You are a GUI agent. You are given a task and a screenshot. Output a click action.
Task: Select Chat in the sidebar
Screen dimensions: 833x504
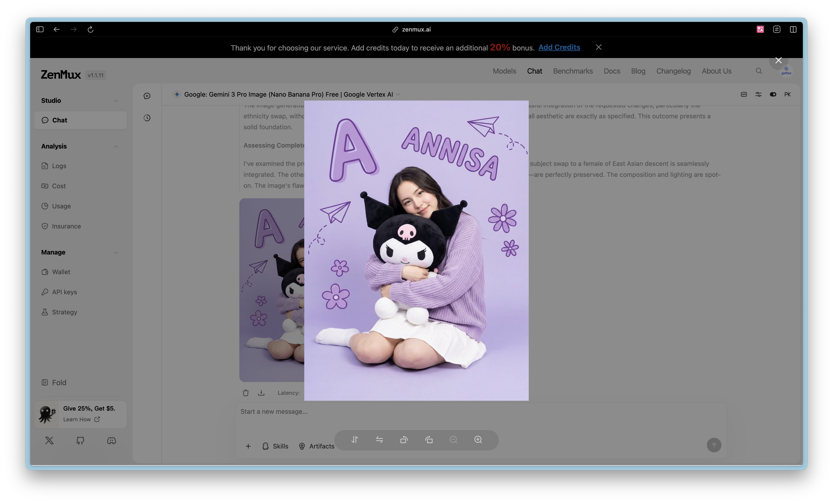click(x=80, y=120)
